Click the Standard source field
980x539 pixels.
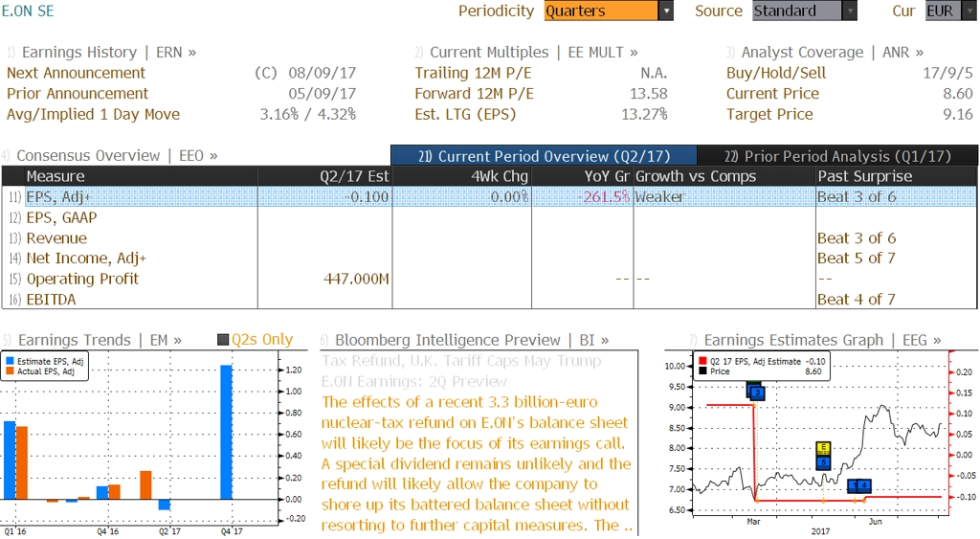pyautogui.click(x=797, y=11)
